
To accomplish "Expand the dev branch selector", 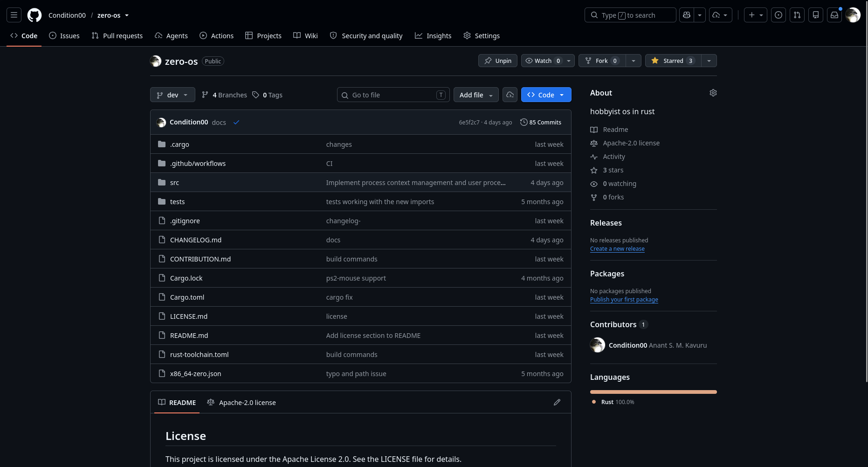I will click(172, 95).
